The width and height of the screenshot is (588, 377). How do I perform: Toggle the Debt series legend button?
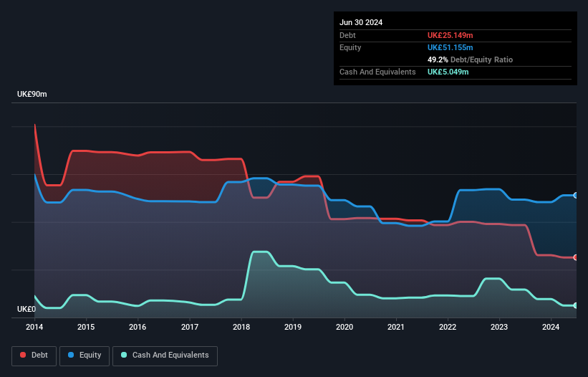point(34,355)
